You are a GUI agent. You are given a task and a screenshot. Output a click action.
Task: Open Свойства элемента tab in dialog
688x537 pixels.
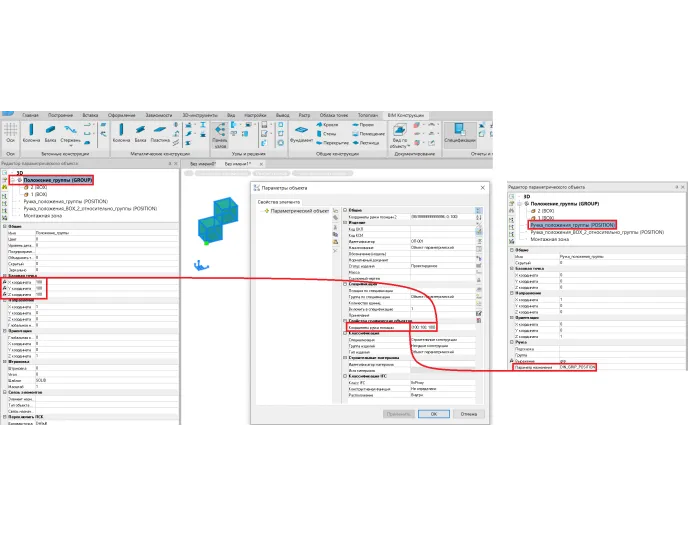279,202
